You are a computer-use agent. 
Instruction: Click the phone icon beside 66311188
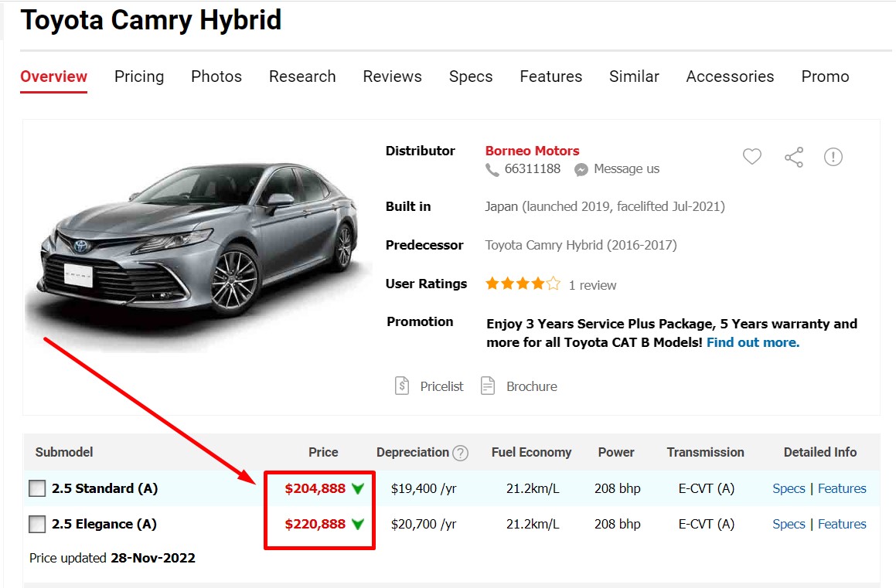(x=492, y=169)
